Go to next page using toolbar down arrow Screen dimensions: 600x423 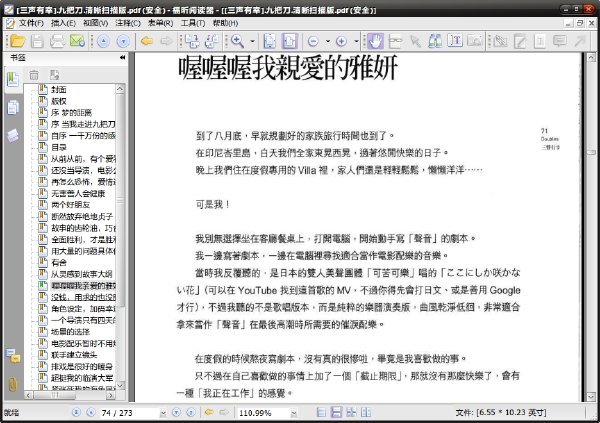[x=123, y=41]
